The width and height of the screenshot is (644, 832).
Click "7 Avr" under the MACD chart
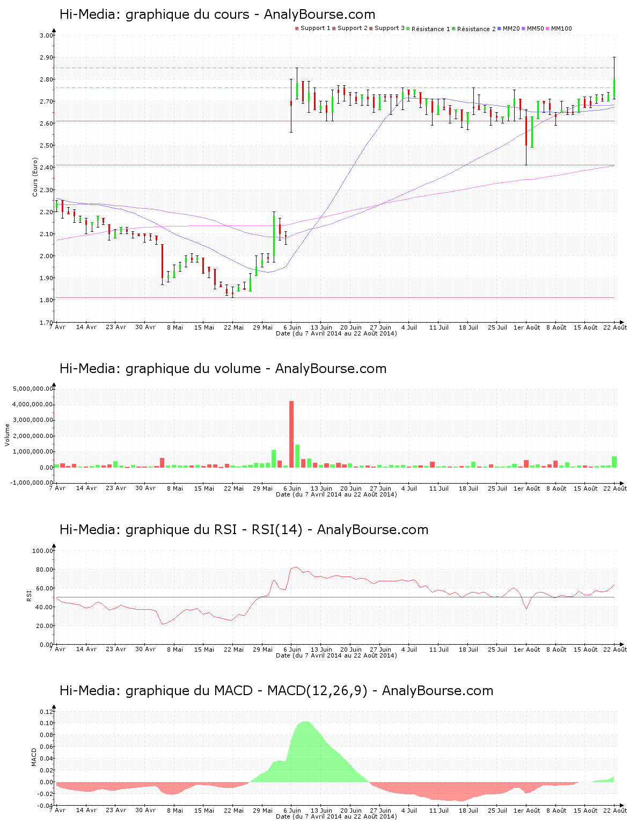click(x=57, y=811)
